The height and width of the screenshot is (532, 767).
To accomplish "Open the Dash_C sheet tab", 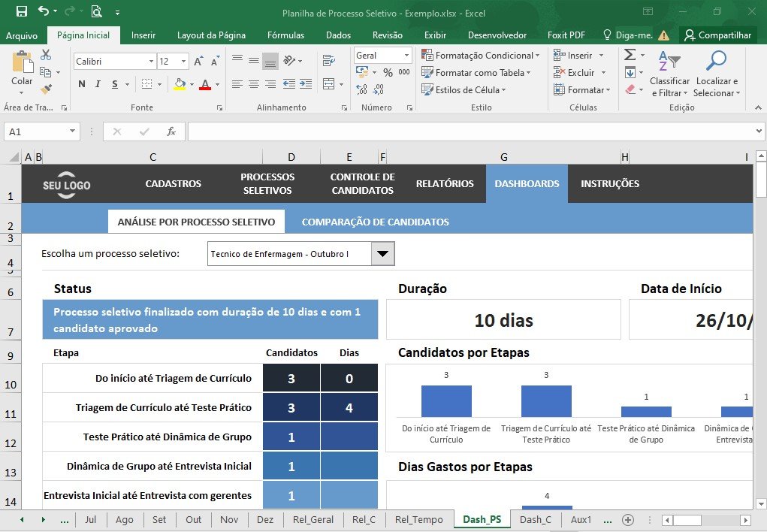I will (x=535, y=520).
